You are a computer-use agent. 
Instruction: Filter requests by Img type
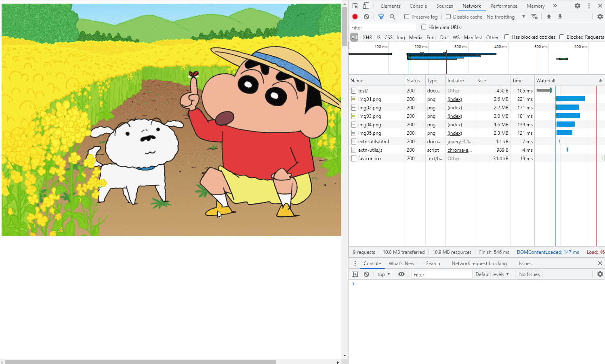coord(401,37)
